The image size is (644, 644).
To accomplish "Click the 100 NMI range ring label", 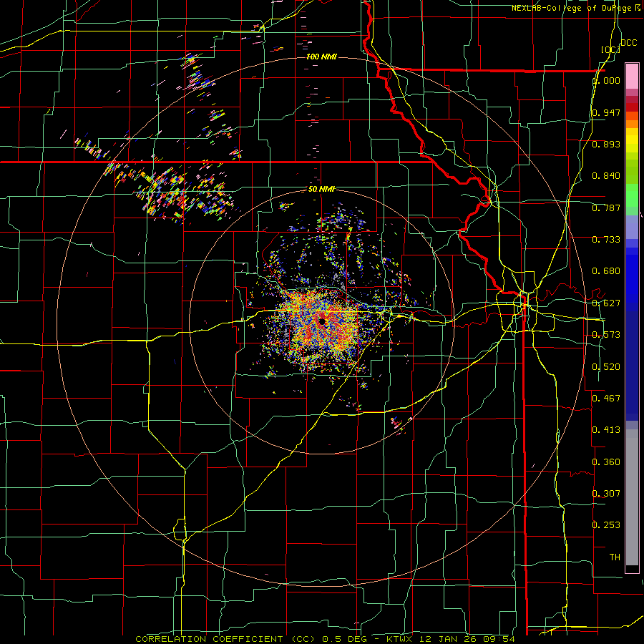I will [x=321, y=57].
